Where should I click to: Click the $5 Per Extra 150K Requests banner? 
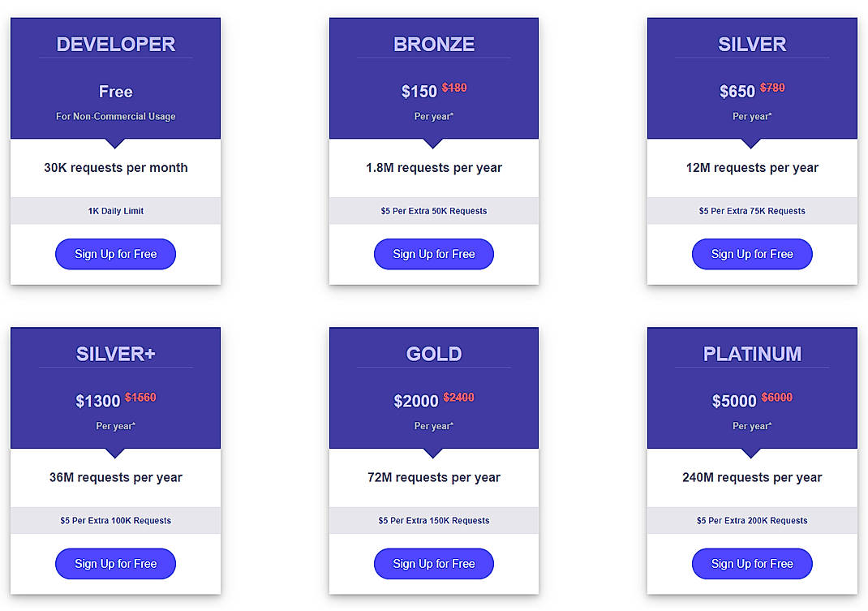(x=433, y=521)
